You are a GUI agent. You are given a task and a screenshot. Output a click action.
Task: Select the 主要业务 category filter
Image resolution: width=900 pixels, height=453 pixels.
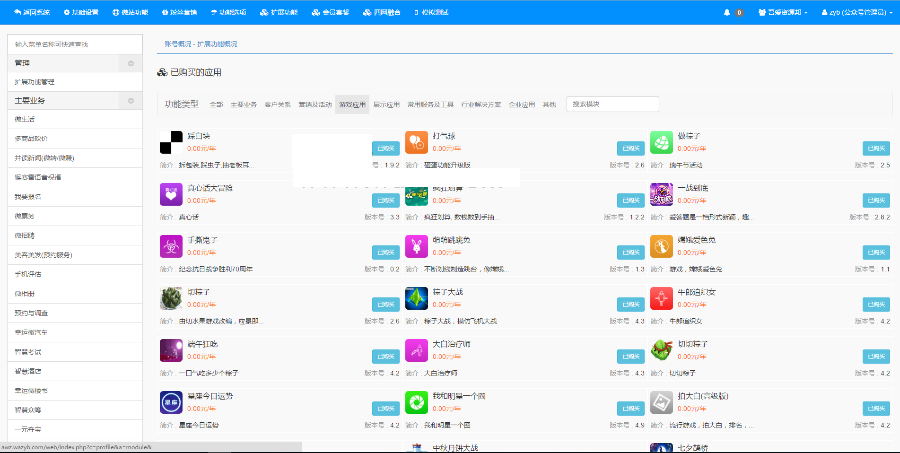click(243, 104)
